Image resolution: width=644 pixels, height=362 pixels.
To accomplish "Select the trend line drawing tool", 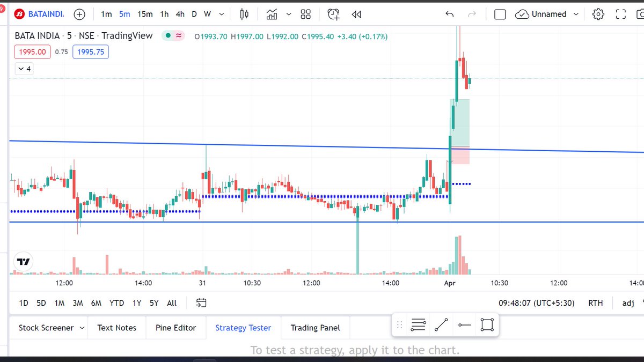I will click(x=441, y=324).
